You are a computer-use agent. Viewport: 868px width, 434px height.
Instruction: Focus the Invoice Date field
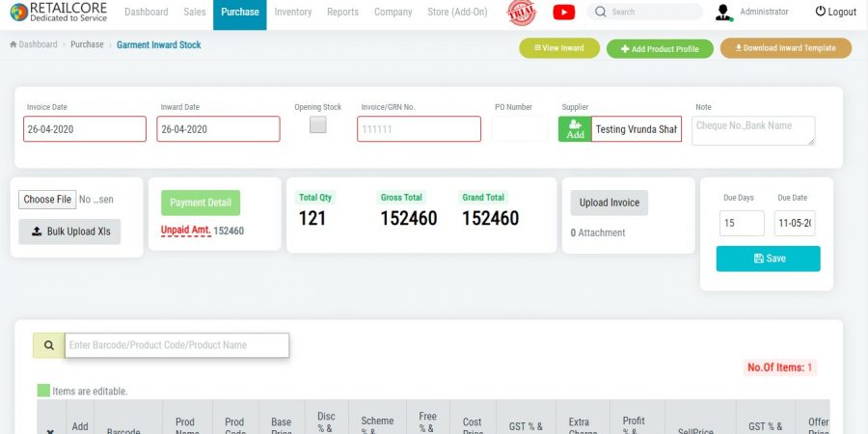point(85,129)
